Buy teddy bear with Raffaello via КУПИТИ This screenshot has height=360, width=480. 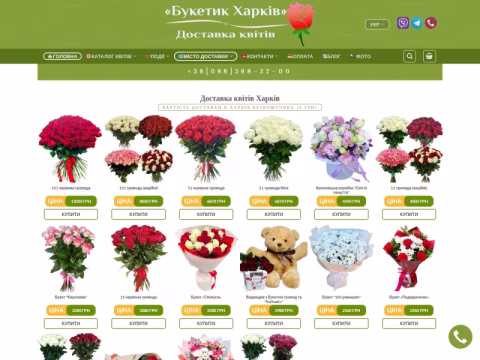(x=274, y=323)
